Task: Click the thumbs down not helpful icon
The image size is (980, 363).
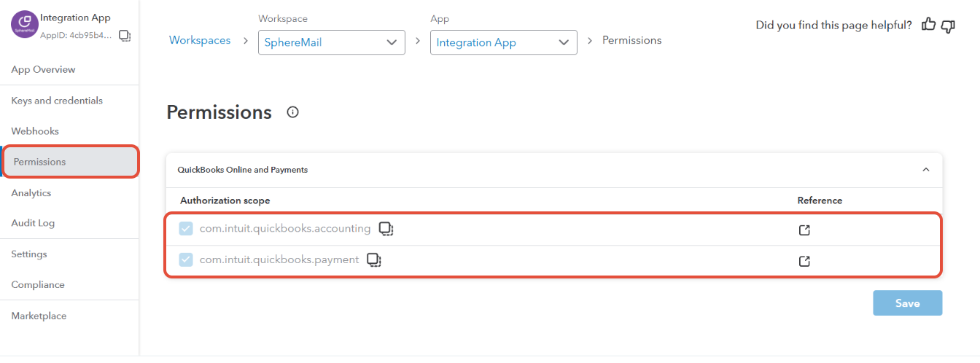Action: (x=948, y=26)
